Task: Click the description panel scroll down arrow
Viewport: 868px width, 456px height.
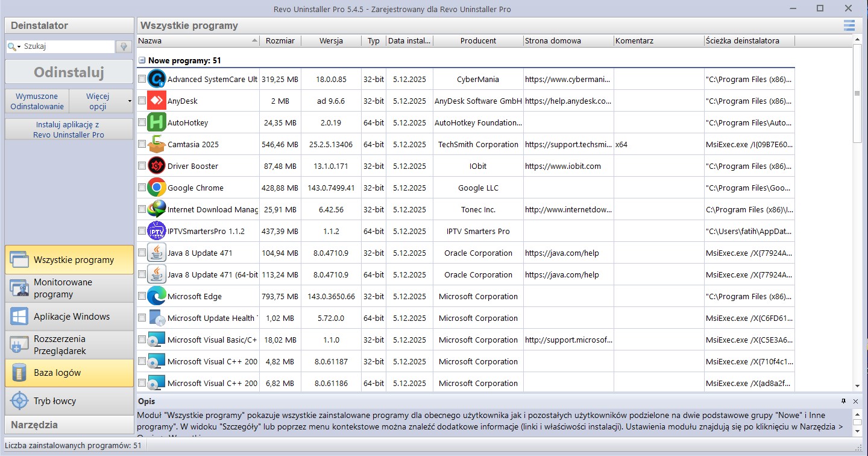Action: [x=857, y=431]
